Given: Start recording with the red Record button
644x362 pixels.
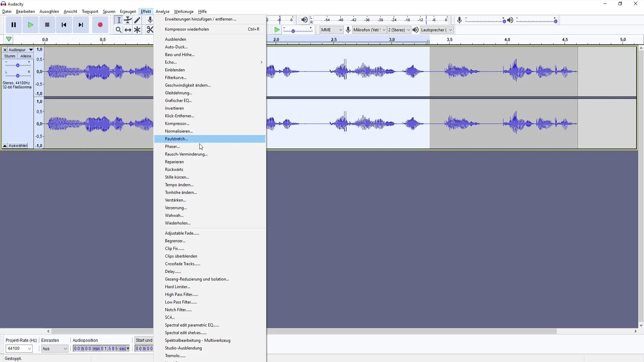Looking at the screenshot, I should coord(100,25).
